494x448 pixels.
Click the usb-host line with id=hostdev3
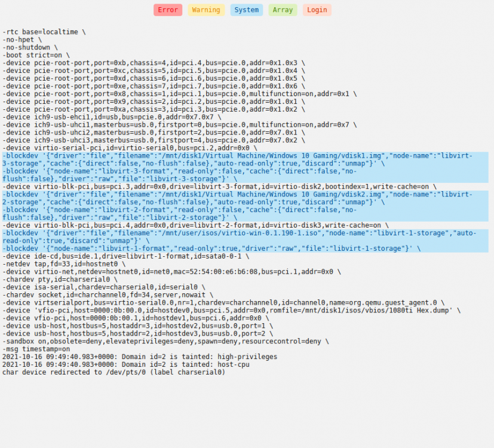coord(137,333)
